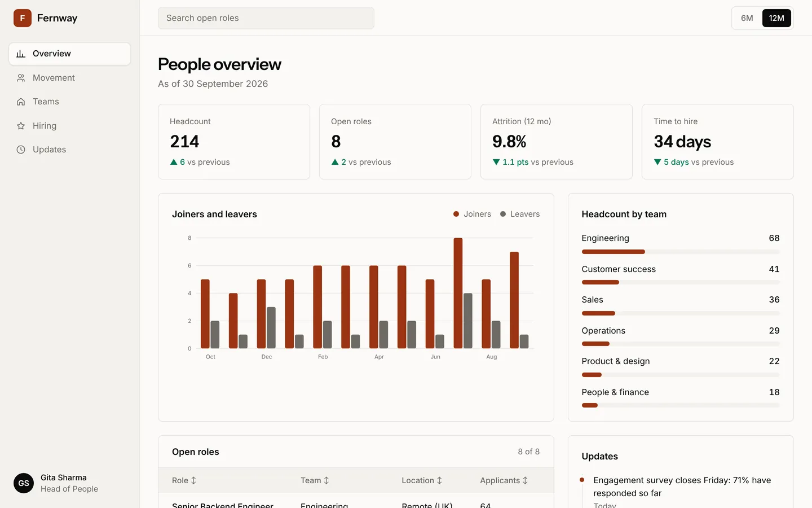
Task: Click the Engagement survey closes Friday update
Action: 682,487
